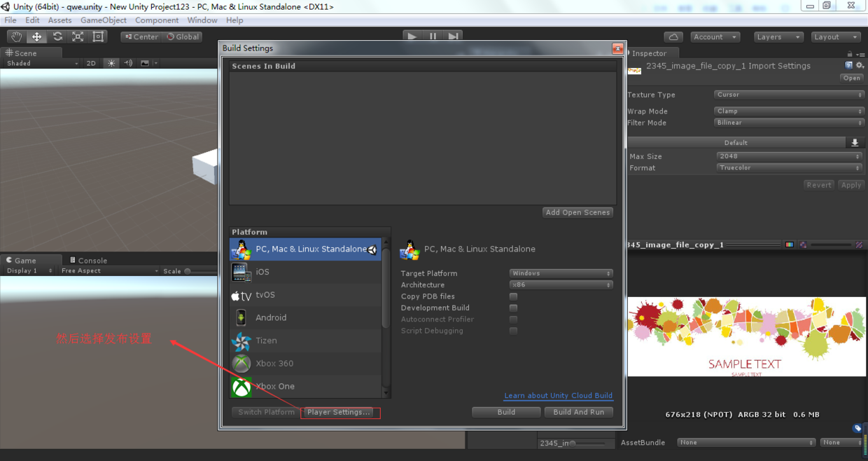Open the Target Platform dropdown
This screenshot has height=461, width=868.
click(x=561, y=273)
